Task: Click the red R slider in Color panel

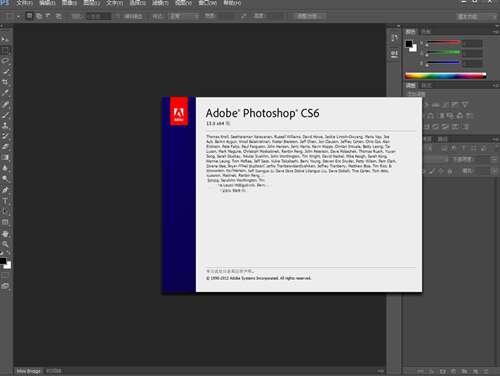Action: [x=444, y=42]
